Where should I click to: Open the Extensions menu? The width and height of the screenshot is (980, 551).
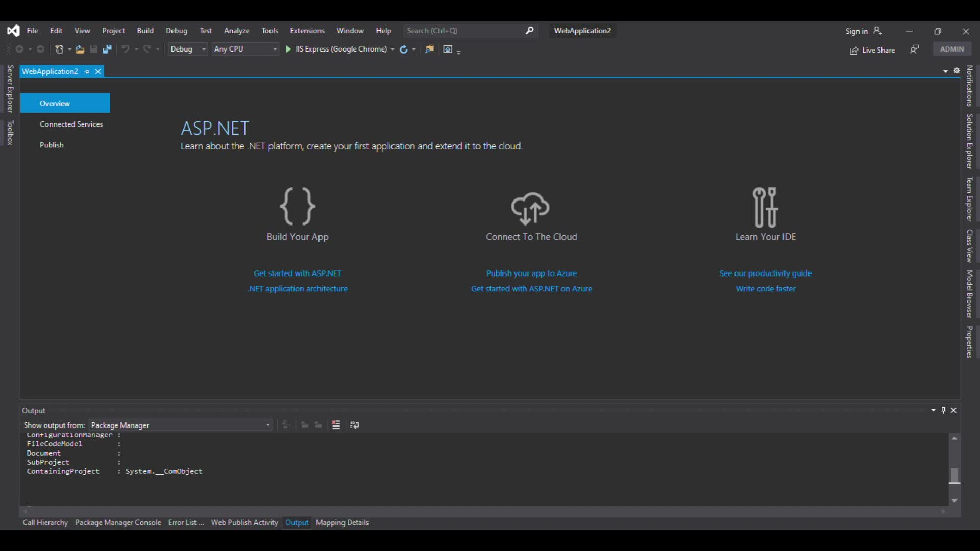pyautogui.click(x=307, y=31)
